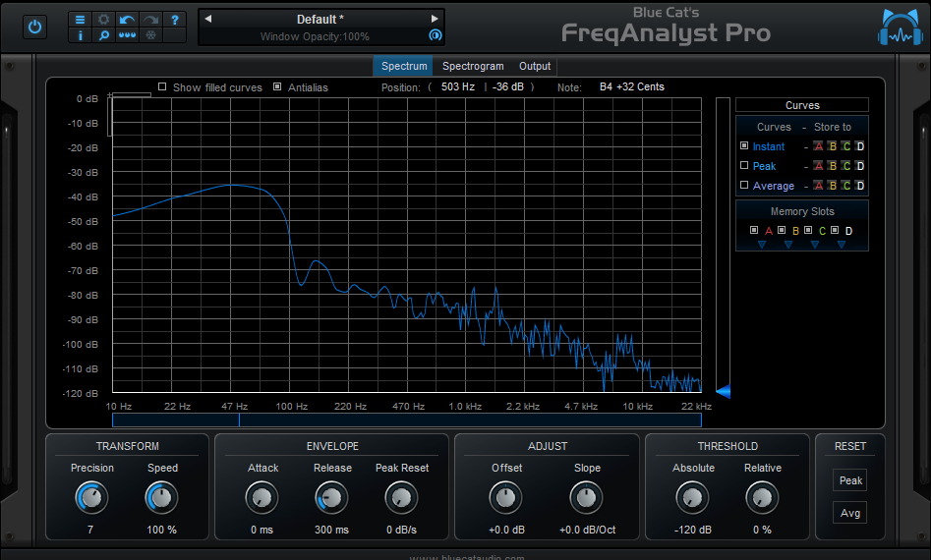The height and width of the screenshot is (560, 931).
Task: Click the window opacity knob icon
Action: point(436,35)
